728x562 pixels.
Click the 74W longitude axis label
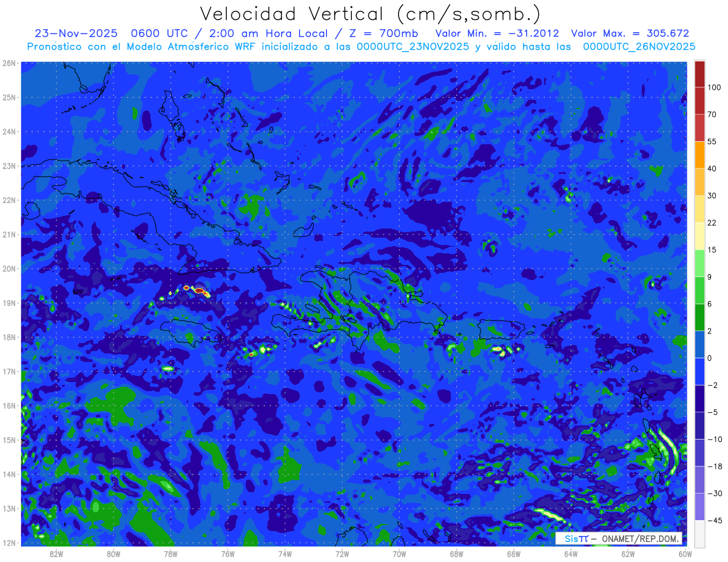[x=285, y=554]
